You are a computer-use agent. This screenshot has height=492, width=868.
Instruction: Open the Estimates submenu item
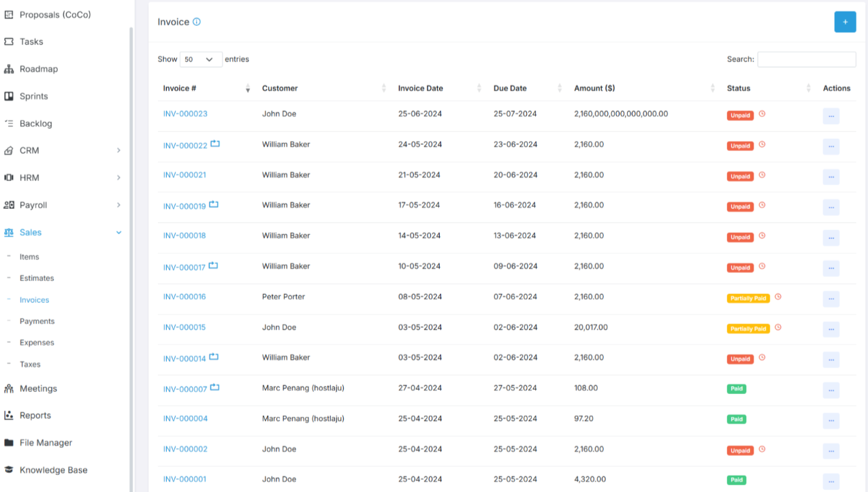37,278
